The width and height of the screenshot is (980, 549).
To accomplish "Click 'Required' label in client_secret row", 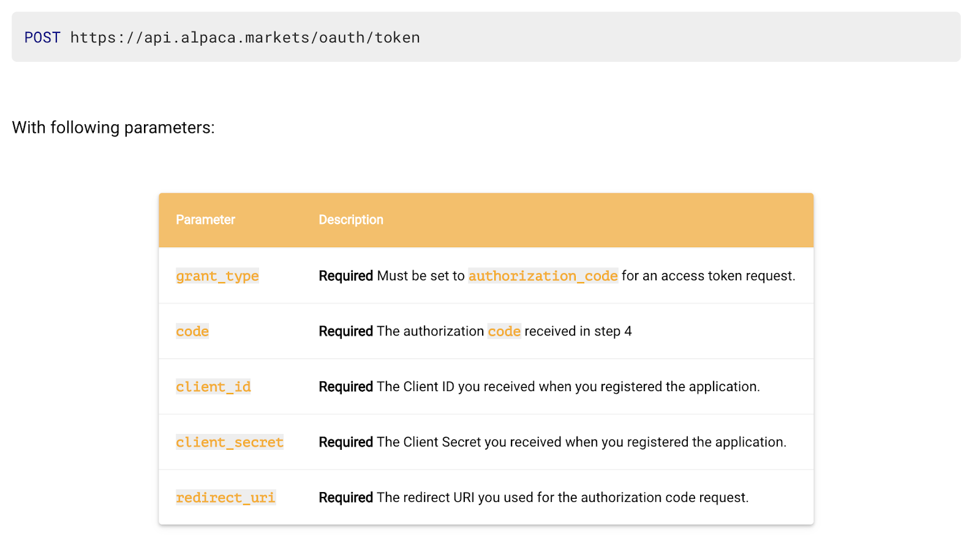I will coord(346,442).
